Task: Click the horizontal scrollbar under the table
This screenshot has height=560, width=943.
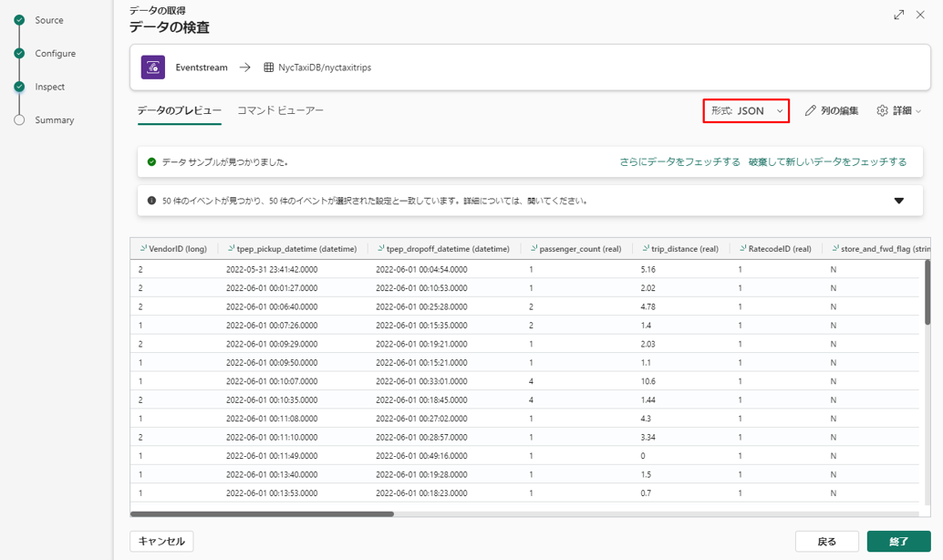Action: coord(263,514)
